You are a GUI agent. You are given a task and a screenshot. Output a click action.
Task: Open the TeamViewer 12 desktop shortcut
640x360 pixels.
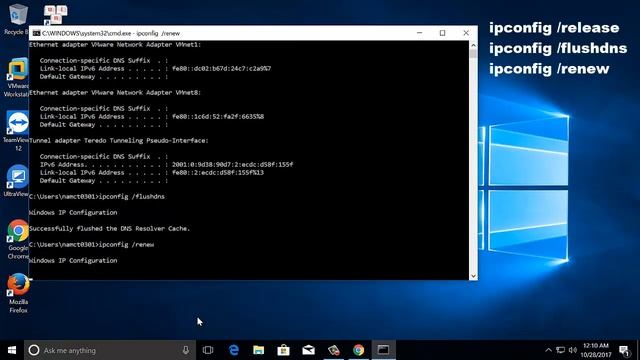(17, 131)
